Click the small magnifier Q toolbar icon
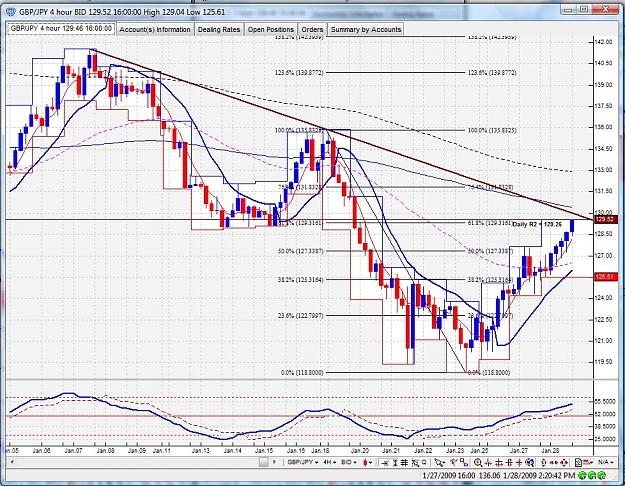The image size is (625, 486). click(424, 462)
